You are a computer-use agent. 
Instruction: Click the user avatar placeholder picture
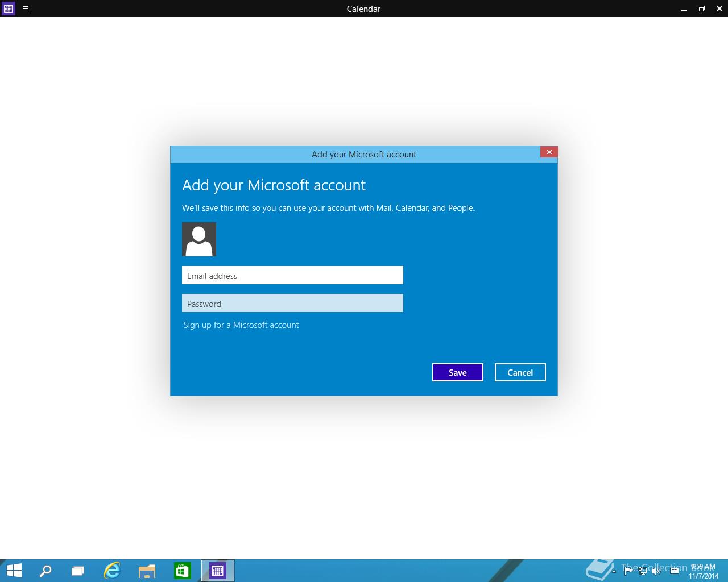[x=199, y=239]
